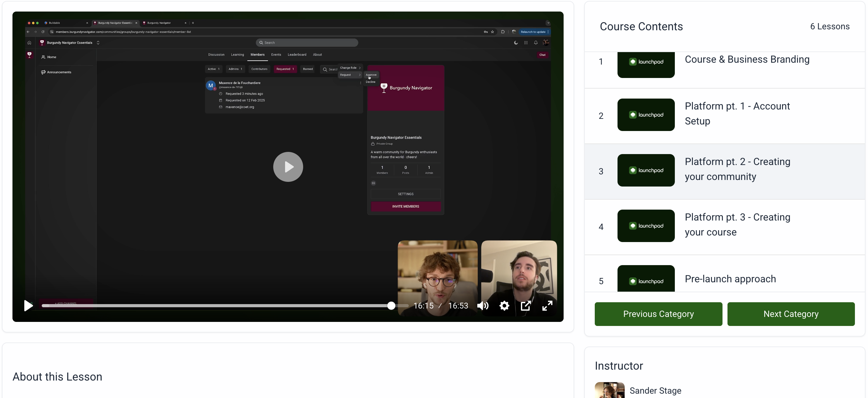The image size is (868, 398).
Task: In the video, click the Active 1 filter
Action: 214,69
